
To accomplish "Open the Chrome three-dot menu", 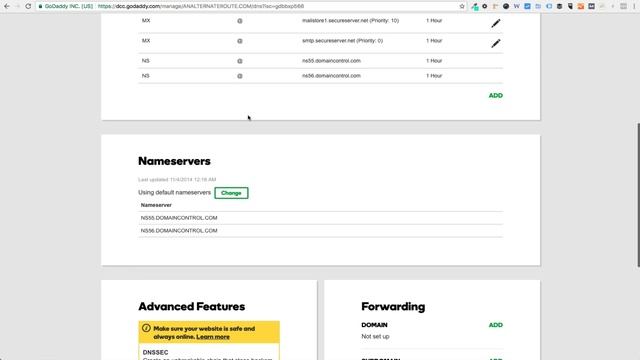I will pyautogui.click(x=634, y=6).
